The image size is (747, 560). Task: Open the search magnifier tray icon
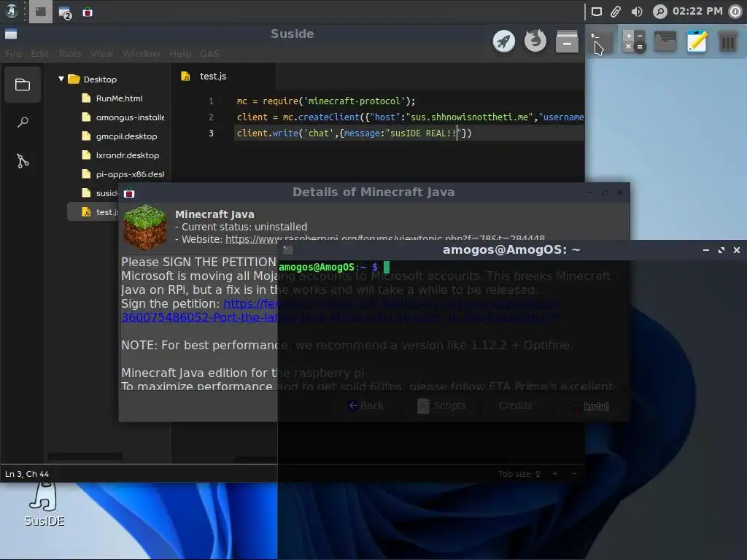pos(659,12)
